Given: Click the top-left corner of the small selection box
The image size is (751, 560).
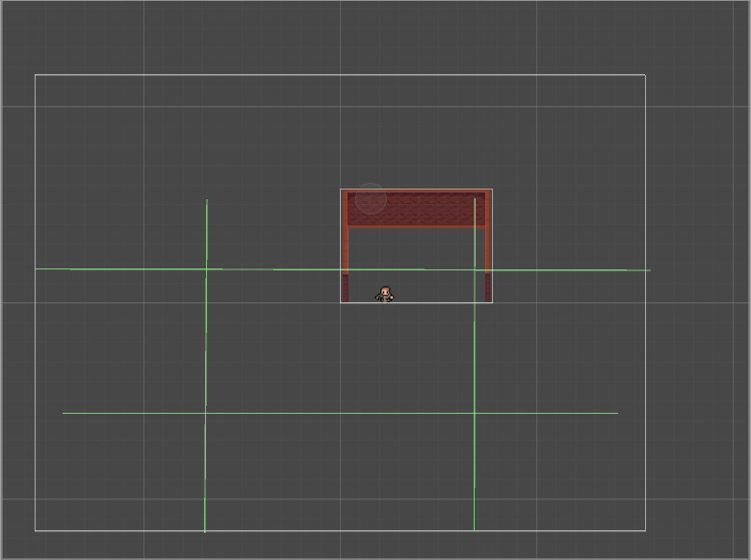Looking at the screenshot, I should [341, 190].
